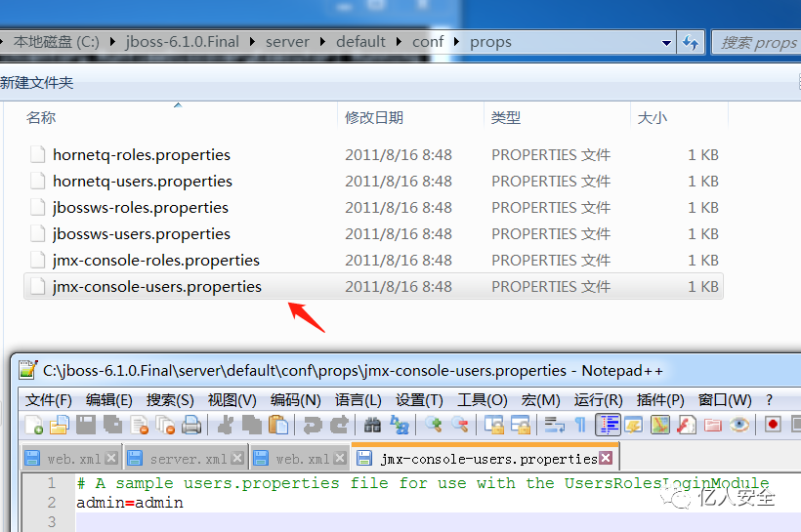801x532 pixels.
Task: Select jmx-console-roles.properties file
Action: pos(156,261)
